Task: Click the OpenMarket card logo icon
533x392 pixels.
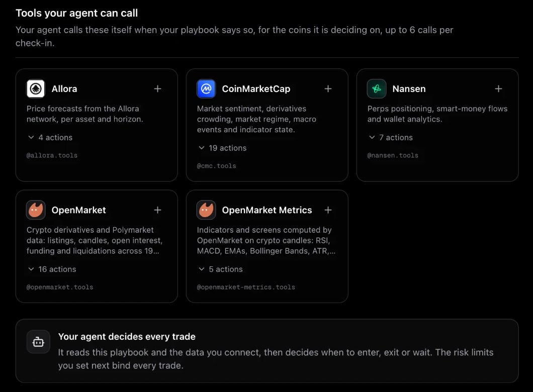Action: 36,210
